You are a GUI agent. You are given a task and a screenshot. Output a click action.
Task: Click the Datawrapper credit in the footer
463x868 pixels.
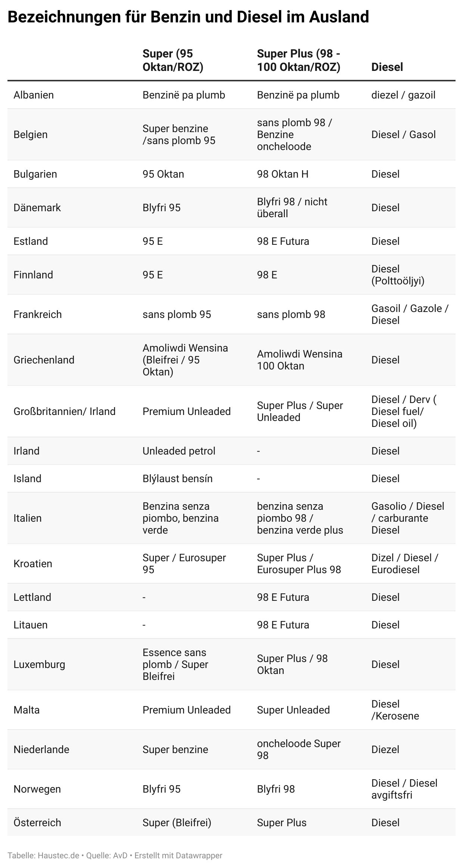(x=178, y=855)
